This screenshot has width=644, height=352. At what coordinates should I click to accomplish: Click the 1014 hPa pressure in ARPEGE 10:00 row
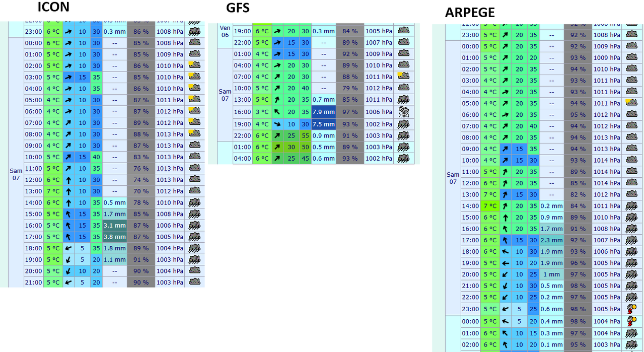607,160
